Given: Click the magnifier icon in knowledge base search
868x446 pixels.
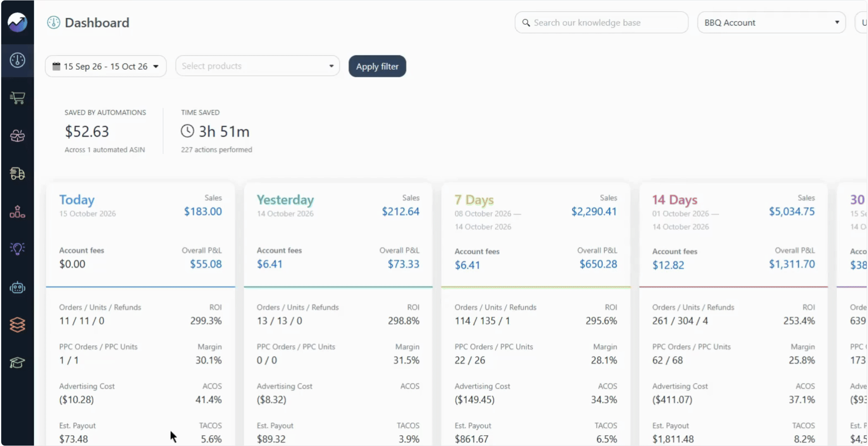Looking at the screenshot, I should tap(526, 23).
